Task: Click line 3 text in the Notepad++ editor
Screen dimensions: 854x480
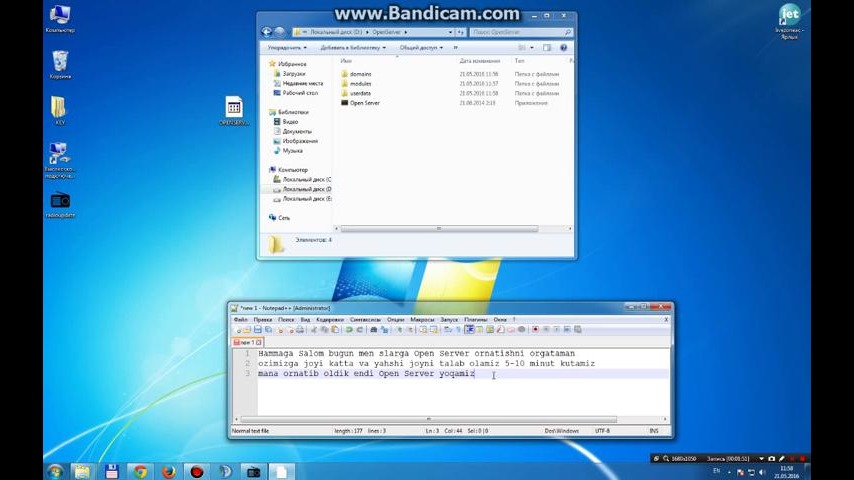Action: pyautogui.click(x=366, y=374)
